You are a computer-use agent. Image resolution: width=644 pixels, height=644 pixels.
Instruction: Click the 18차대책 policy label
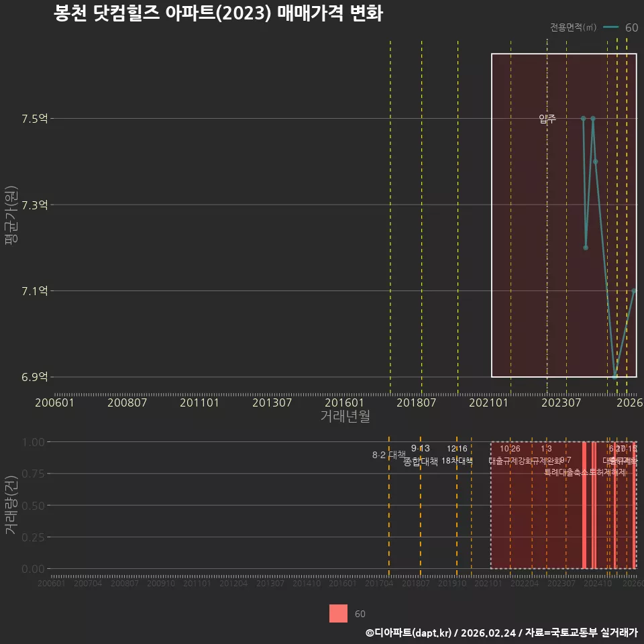pos(457,461)
